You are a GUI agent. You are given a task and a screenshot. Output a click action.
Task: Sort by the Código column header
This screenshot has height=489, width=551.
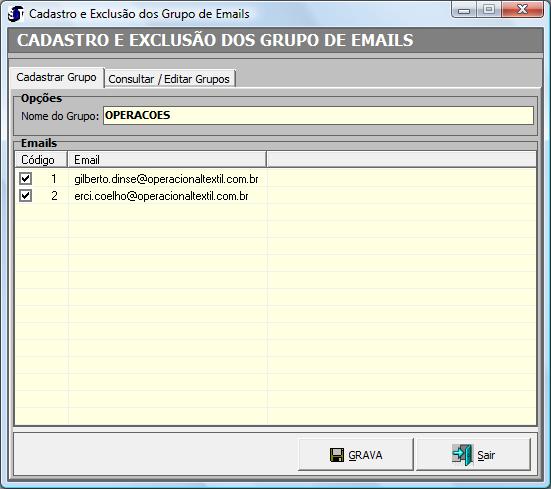41,159
